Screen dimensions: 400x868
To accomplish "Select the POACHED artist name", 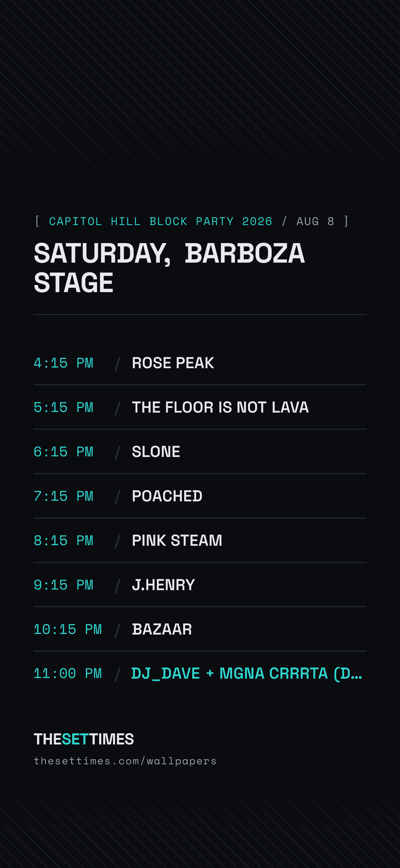I will 167,496.
